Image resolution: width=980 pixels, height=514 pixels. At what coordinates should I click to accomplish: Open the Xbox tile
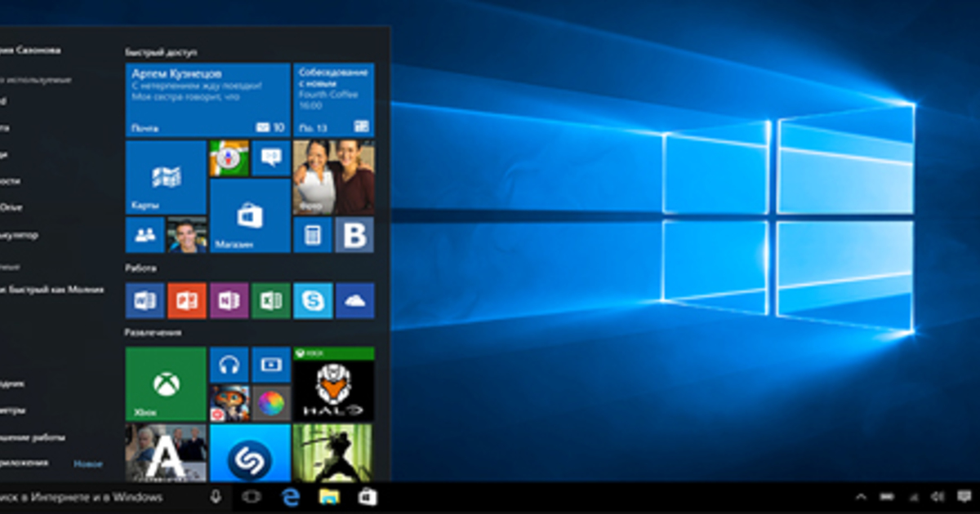point(166,383)
